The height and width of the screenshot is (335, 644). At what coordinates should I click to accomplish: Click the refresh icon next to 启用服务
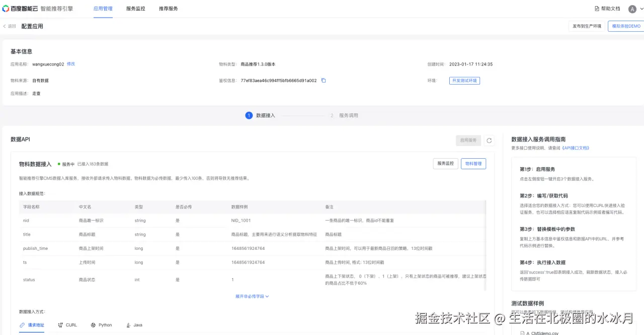[x=489, y=141]
